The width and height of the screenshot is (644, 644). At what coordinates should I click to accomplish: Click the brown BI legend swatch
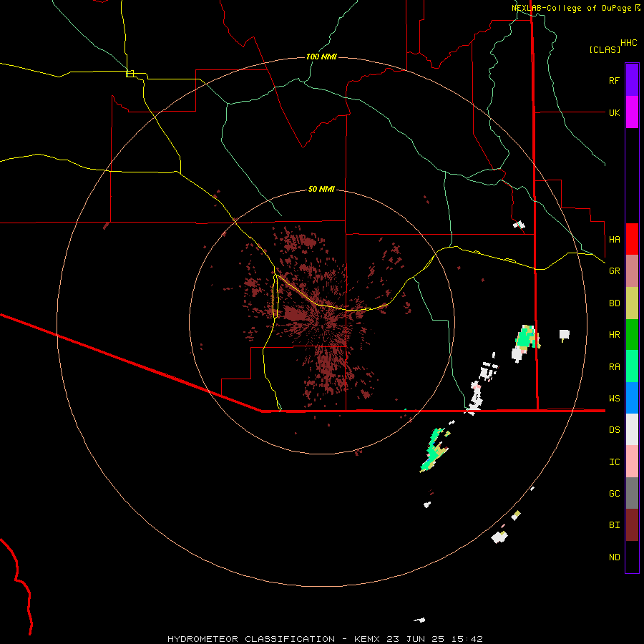632,525
